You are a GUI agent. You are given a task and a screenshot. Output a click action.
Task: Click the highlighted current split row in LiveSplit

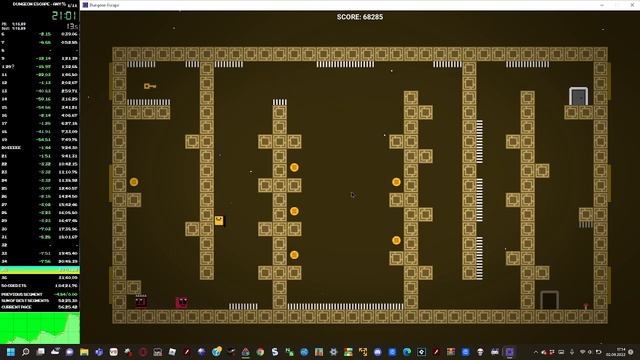(40, 270)
